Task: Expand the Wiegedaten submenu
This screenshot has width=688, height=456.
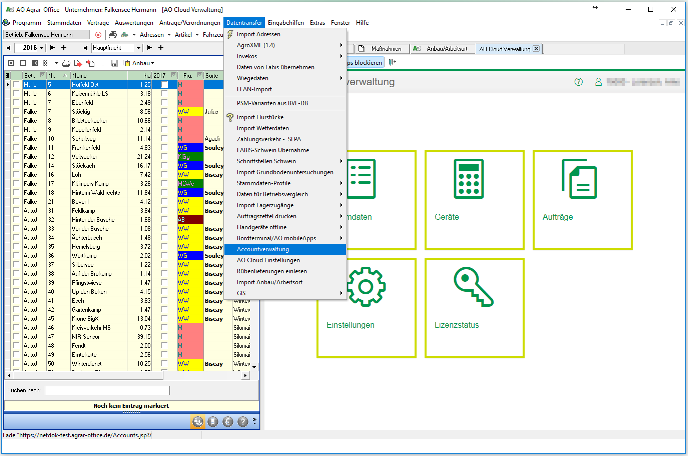Action: coord(285,78)
